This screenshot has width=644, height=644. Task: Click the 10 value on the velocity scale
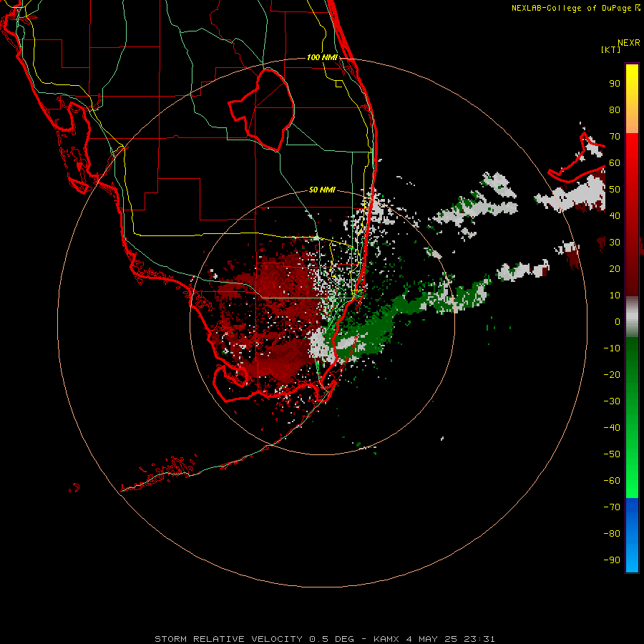(x=615, y=296)
